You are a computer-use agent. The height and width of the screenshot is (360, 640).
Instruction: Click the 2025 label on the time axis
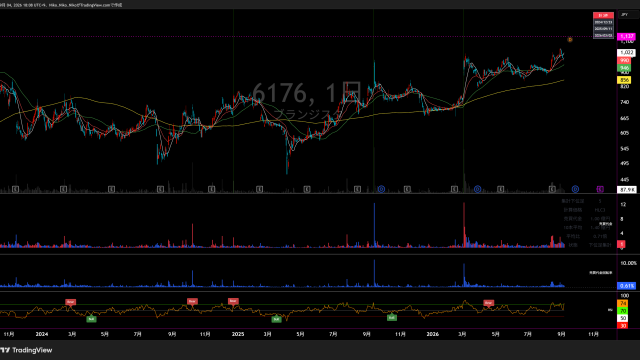pos(238,334)
